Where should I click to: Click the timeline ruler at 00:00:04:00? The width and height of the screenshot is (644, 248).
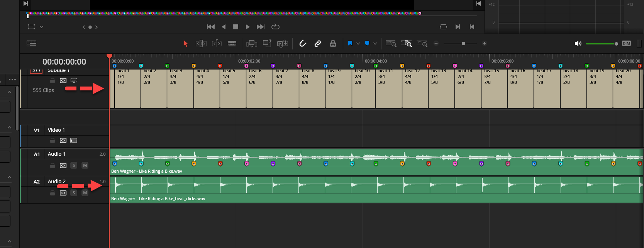pos(376,61)
